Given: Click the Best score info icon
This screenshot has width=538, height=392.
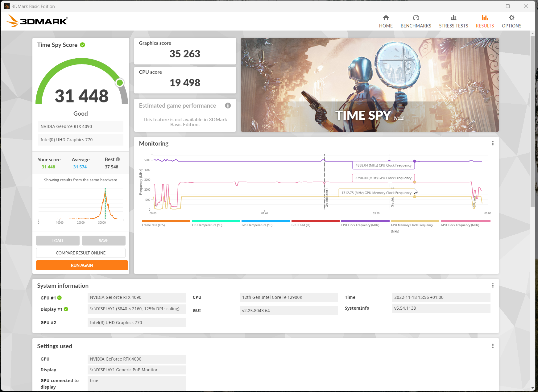Looking at the screenshot, I should point(118,159).
